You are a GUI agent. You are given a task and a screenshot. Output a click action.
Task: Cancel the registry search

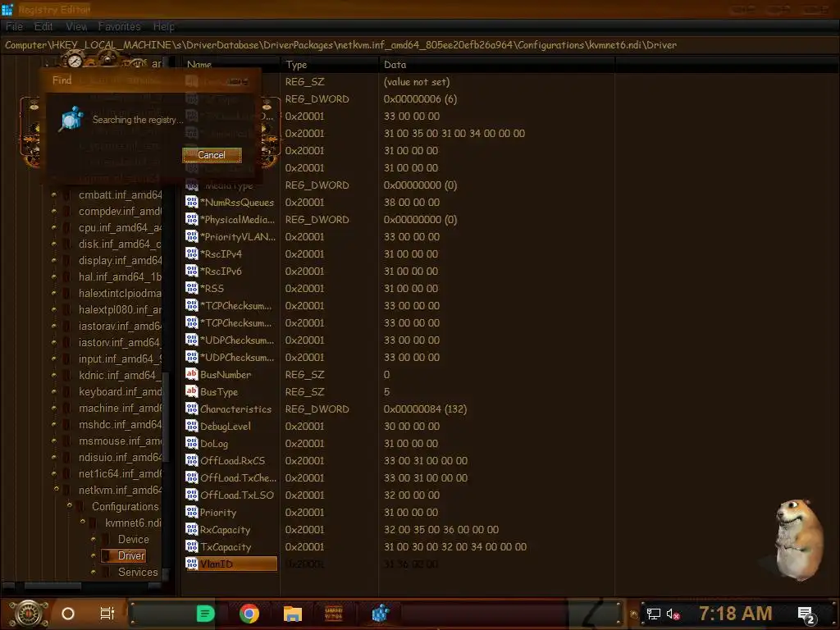click(x=212, y=155)
